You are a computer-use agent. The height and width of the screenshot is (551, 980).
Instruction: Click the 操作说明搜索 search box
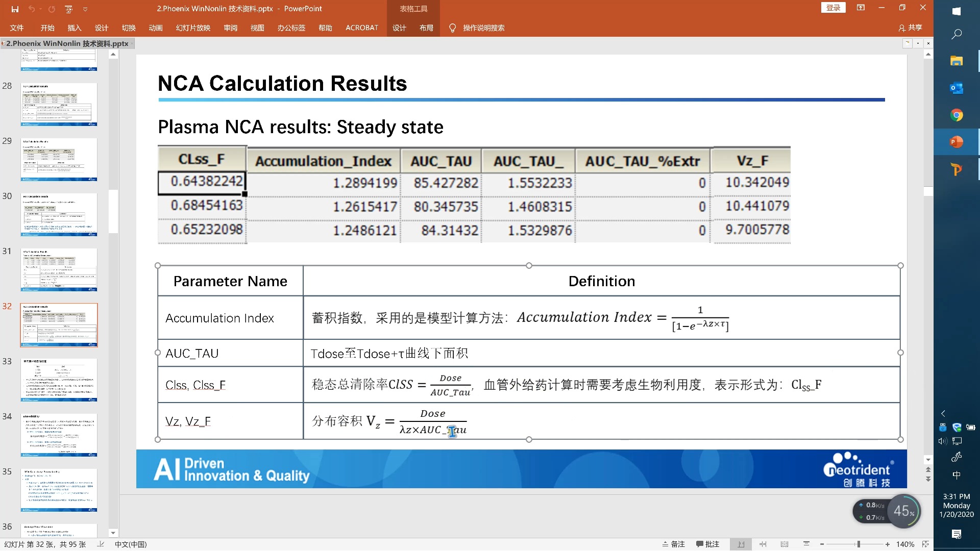(484, 28)
